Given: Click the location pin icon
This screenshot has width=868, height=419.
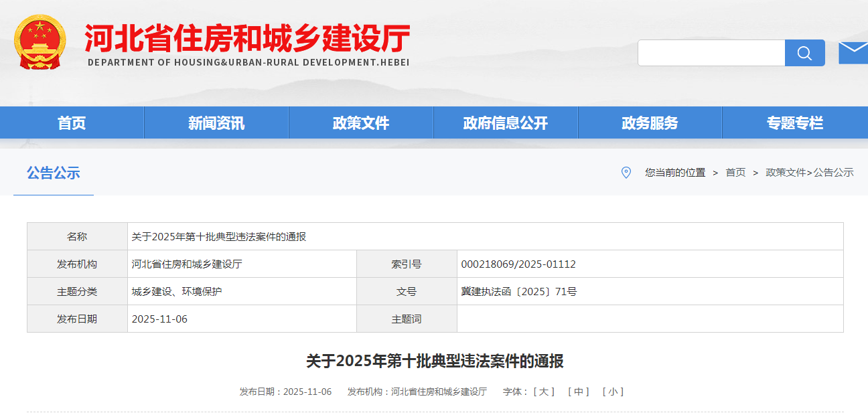Looking at the screenshot, I should click(626, 173).
